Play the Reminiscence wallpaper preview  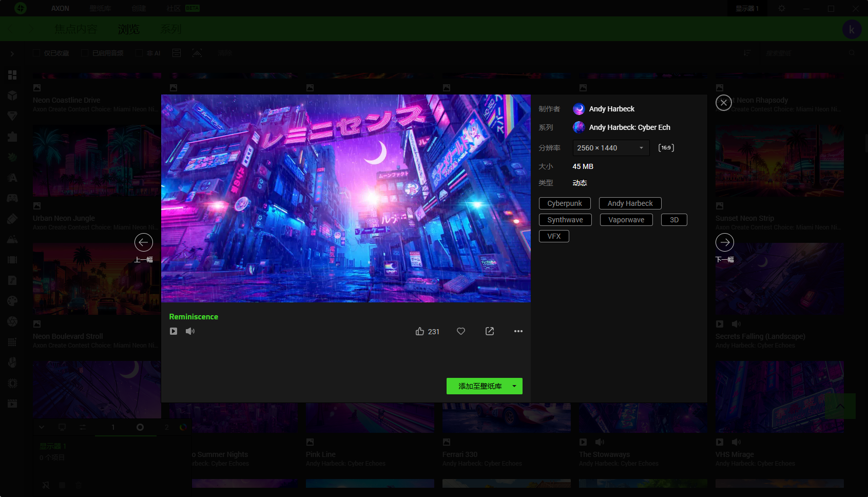pyautogui.click(x=173, y=331)
